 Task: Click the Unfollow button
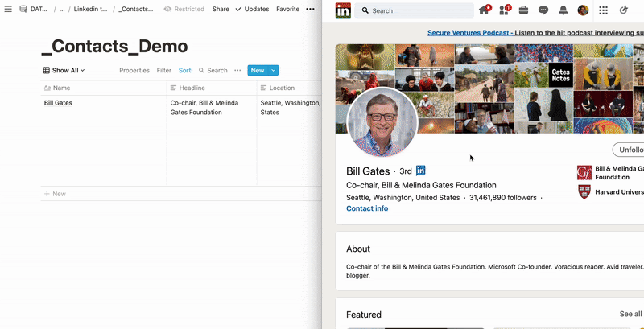pos(629,150)
